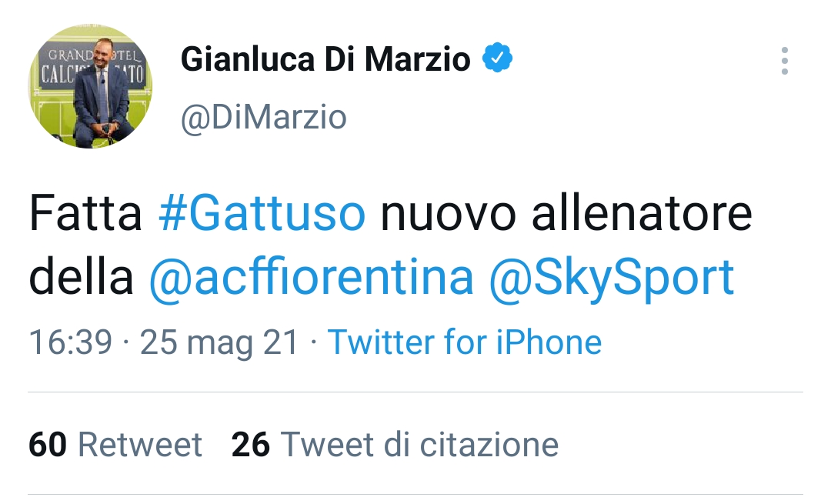Click the tweet timestamp 16:39
This screenshot has width=831, height=504.
coord(66,342)
